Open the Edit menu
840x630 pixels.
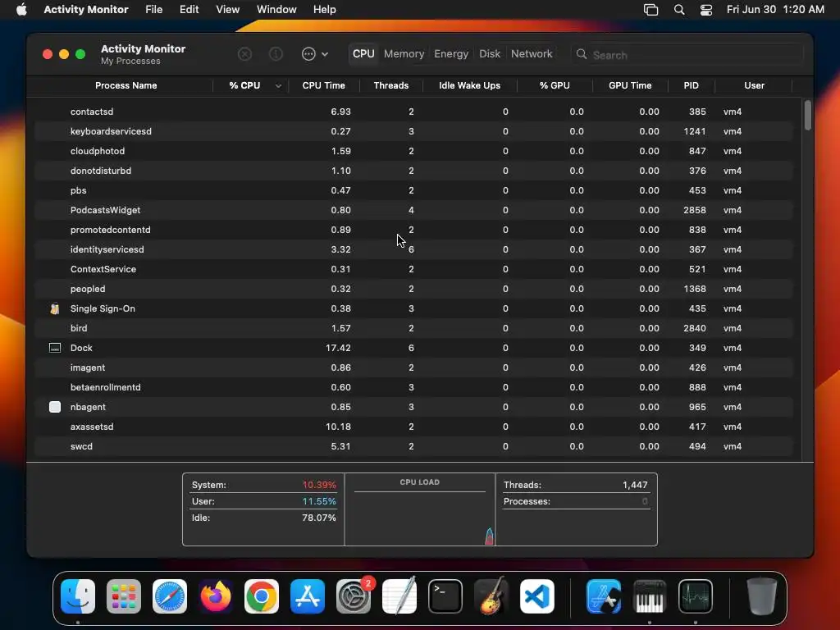[x=189, y=10]
